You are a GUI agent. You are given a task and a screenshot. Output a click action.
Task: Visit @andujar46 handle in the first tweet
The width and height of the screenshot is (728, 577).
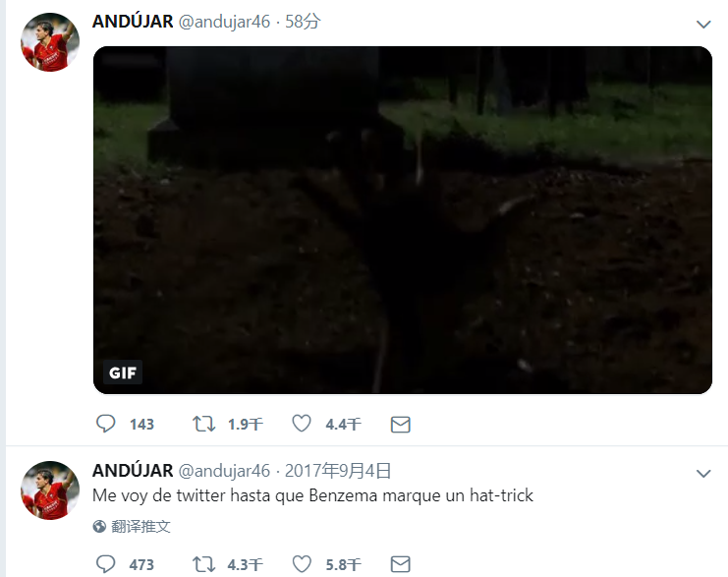(x=224, y=22)
